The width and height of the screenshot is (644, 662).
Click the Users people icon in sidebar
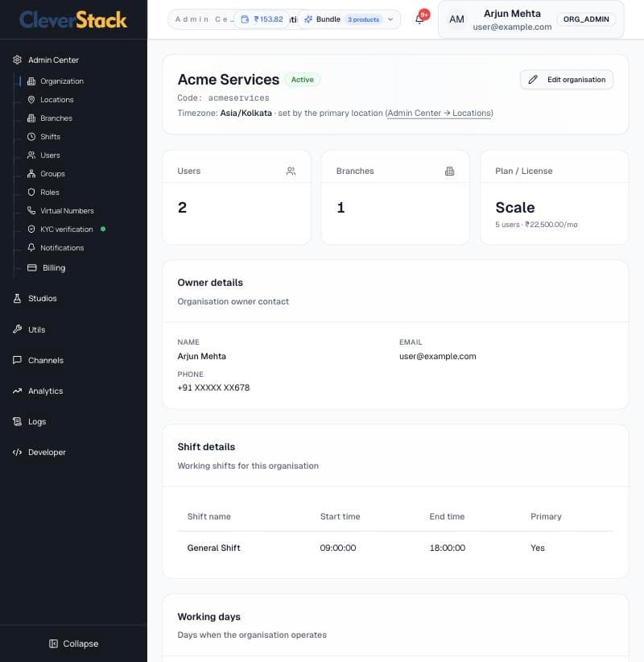point(31,155)
